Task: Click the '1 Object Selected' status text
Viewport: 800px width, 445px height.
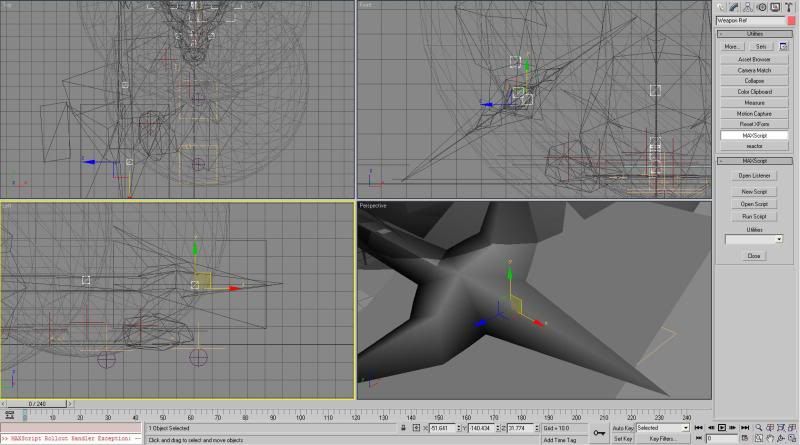Action: pos(169,428)
